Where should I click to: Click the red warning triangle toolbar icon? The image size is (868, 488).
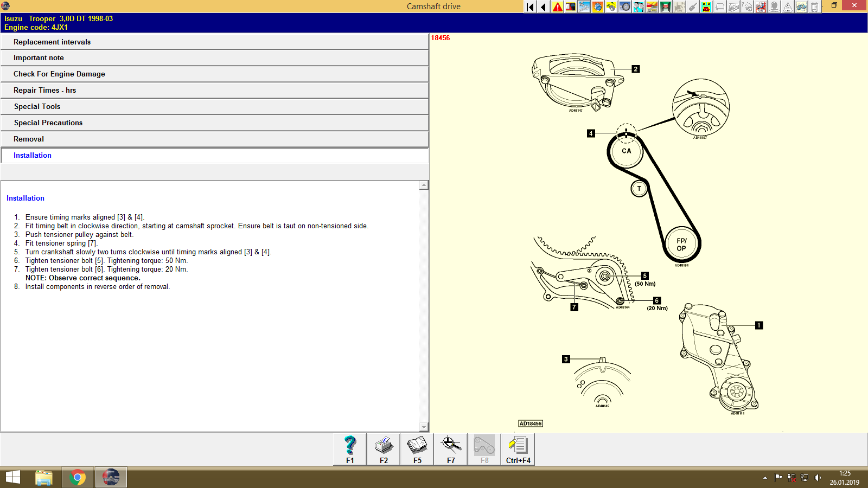(557, 7)
